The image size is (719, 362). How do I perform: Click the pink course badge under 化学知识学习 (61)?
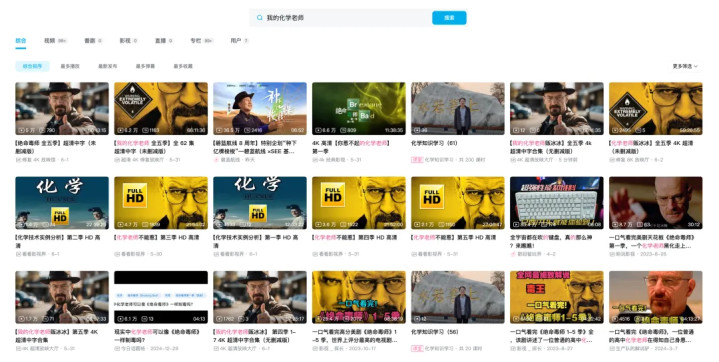(x=416, y=160)
